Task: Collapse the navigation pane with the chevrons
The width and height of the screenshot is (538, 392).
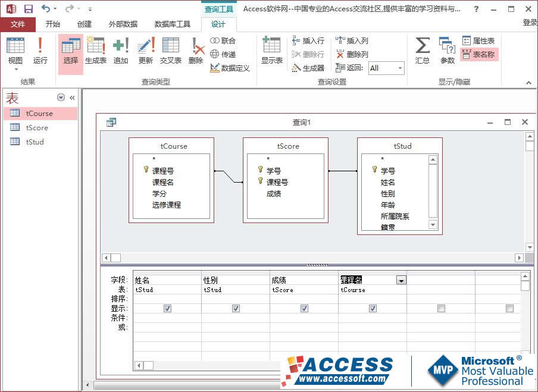Action: 72,98
